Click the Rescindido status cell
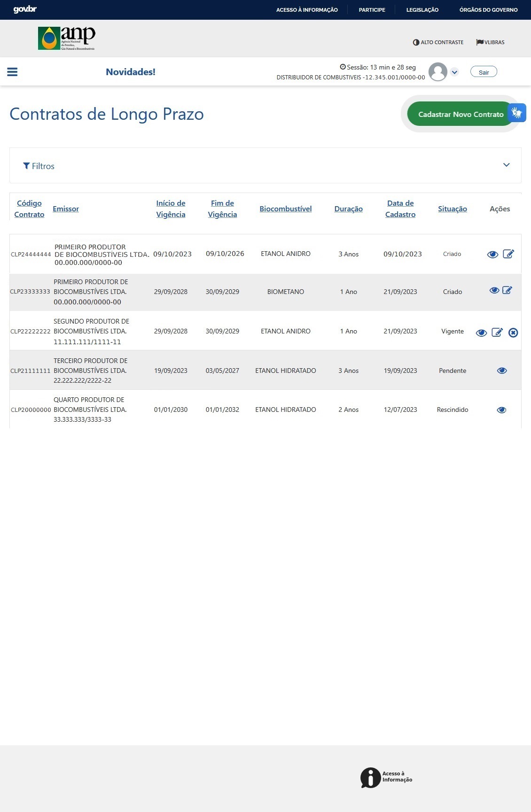Image resolution: width=531 pixels, height=812 pixels. pos(453,410)
